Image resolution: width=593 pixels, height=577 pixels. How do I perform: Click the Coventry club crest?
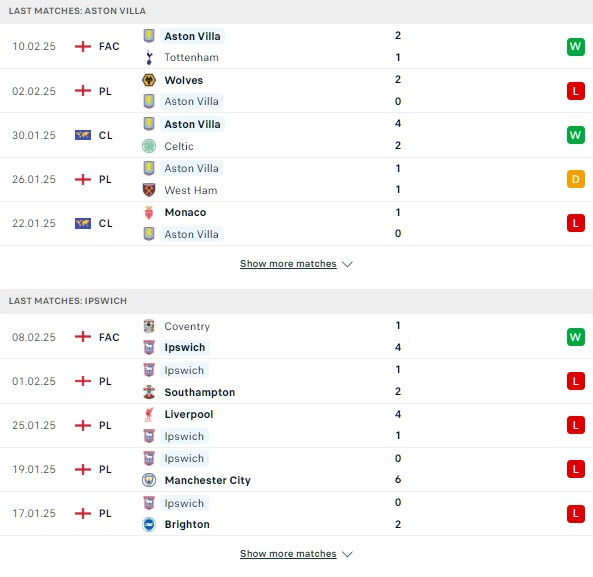(149, 326)
